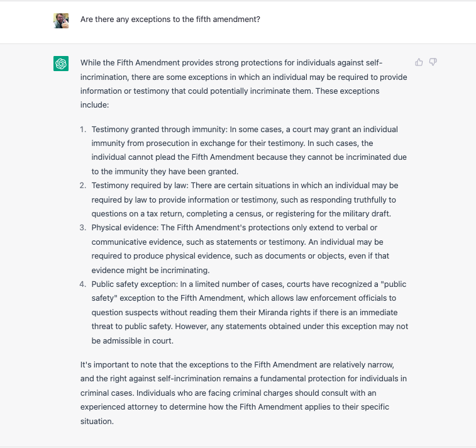The image size is (476, 448).
Task: Click the user profile avatar photo
Action: pyautogui.click(x=61, y=21)
